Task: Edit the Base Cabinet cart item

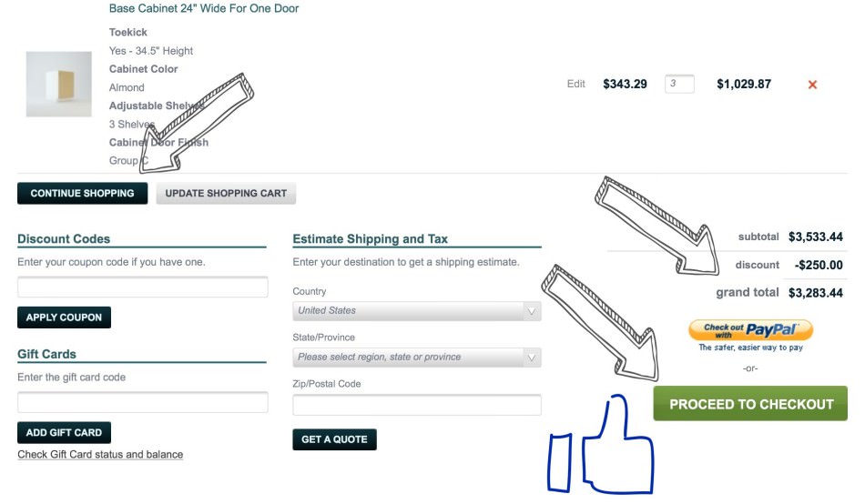Action: (x=575, y=84)
